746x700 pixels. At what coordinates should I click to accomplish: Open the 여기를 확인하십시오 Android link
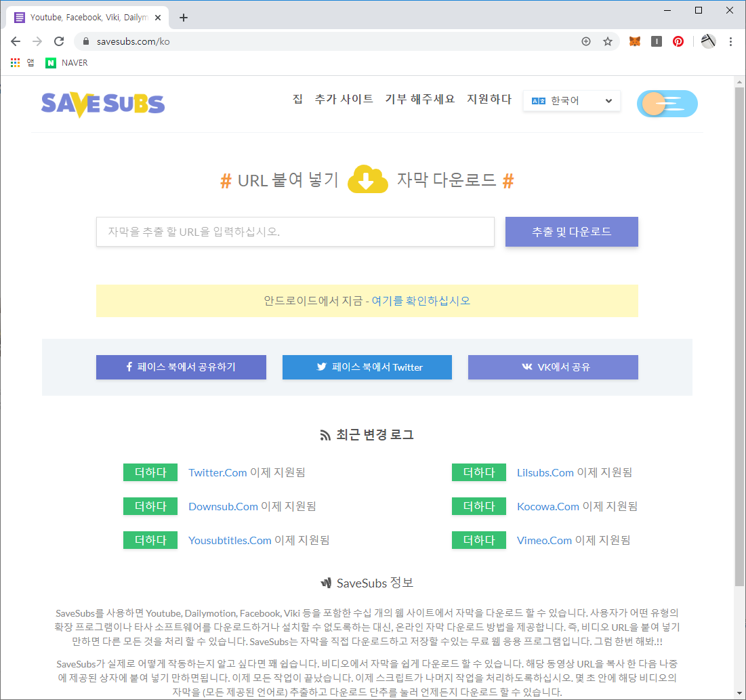point(421,301)
